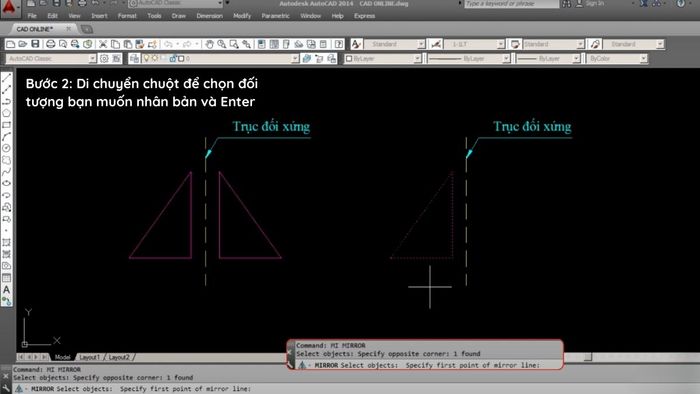Select the Hatch tool
The image size is (700, 394).
click(6, 242)
